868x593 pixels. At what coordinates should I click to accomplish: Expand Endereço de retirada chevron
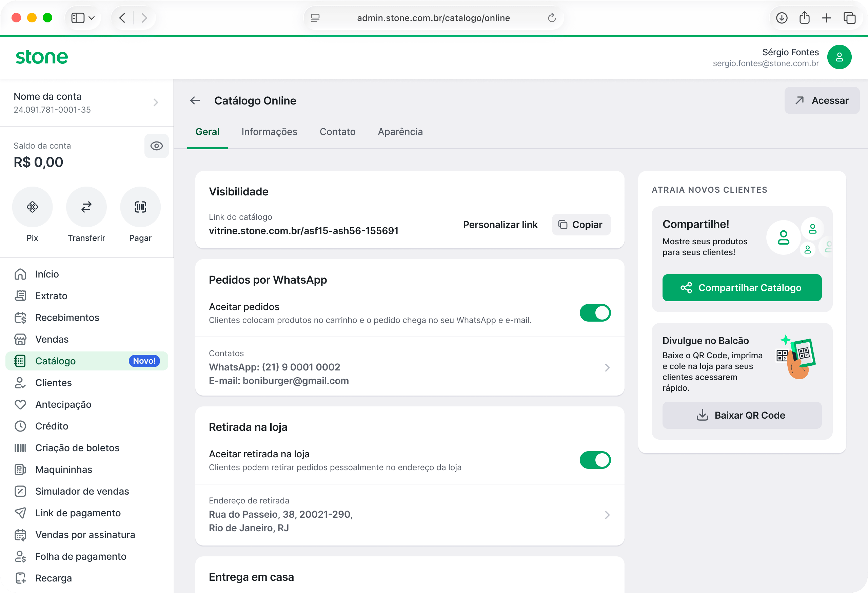tap(607, 515)
